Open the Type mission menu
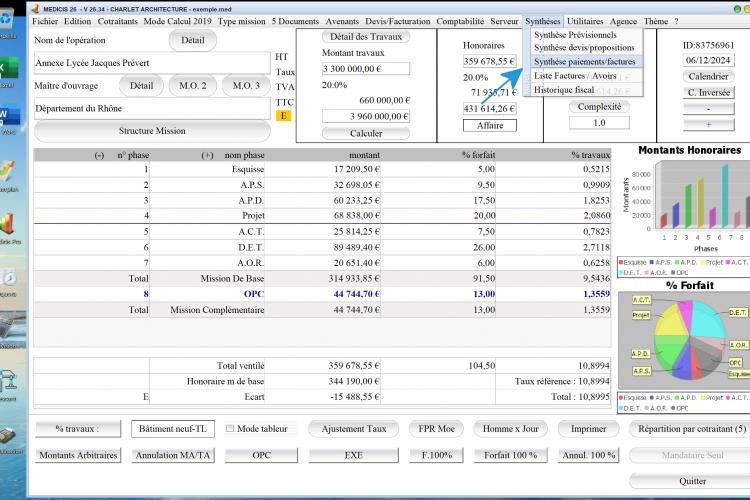 pyautogui.click(x=242, y=22)
